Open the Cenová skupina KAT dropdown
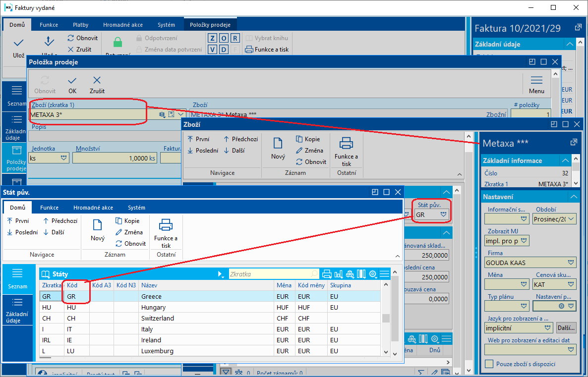The width and height of the screenshot is (588, 377). [x=570, y=284]
